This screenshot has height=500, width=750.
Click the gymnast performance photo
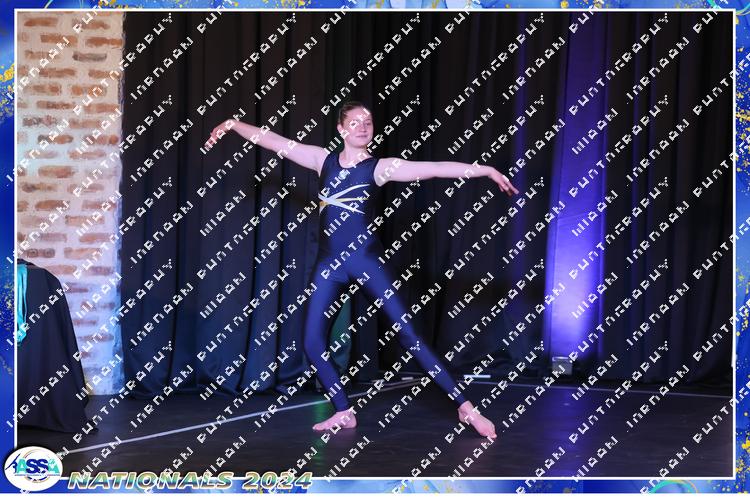375,244
